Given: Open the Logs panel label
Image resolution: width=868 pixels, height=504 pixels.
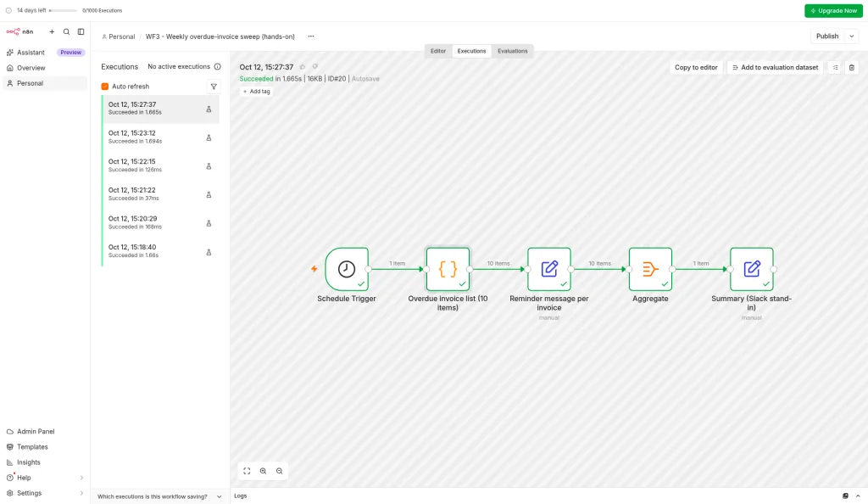Looking at the screenshot, I should pos(240,496).
